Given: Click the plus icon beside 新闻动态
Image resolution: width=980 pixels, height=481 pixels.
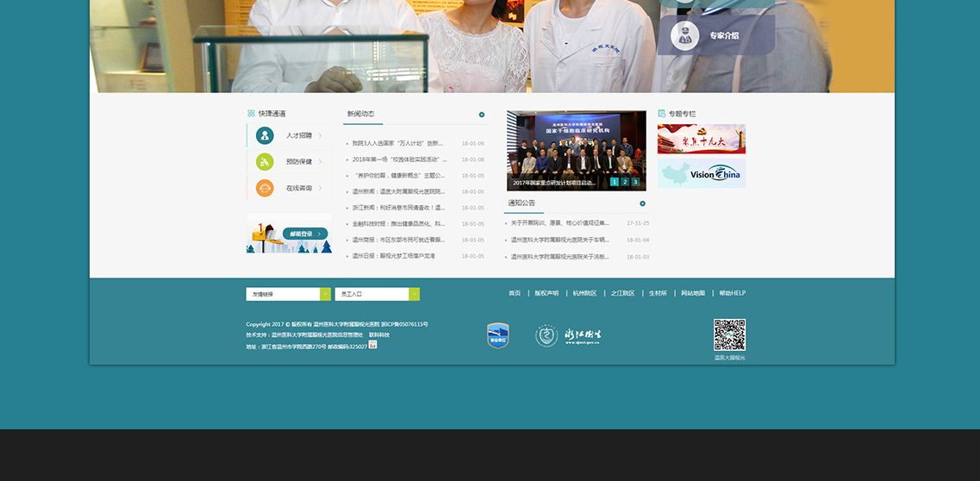Looking at the screenshot, I should 482,114.
